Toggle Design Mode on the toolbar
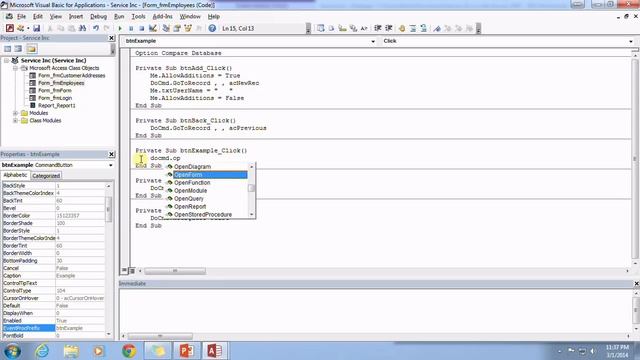Viewport: 640px width, 360px height. [153, 28]
